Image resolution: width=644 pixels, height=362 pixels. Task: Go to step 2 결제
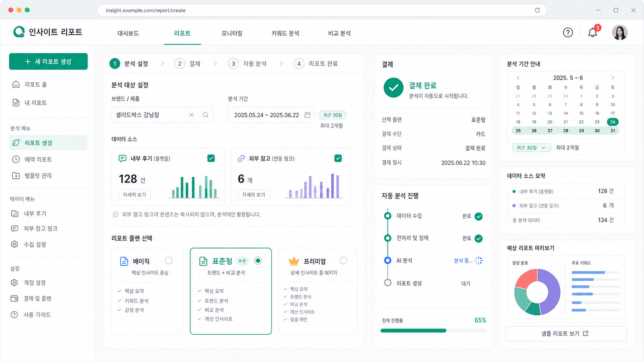click(x=188, y=63)
